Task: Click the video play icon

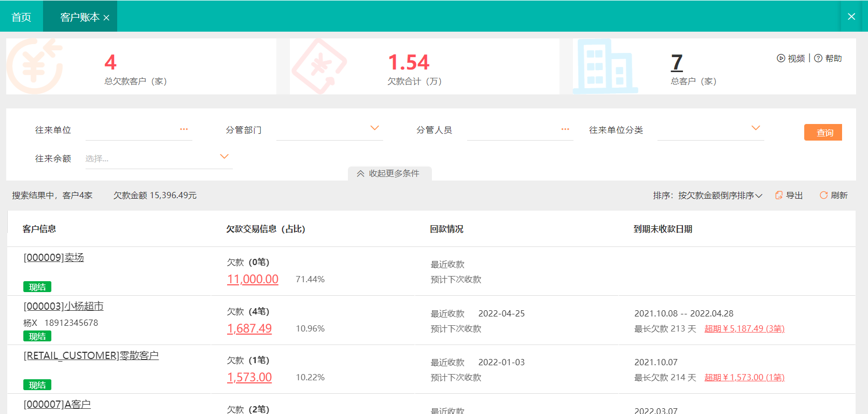Action: [780, 58]
